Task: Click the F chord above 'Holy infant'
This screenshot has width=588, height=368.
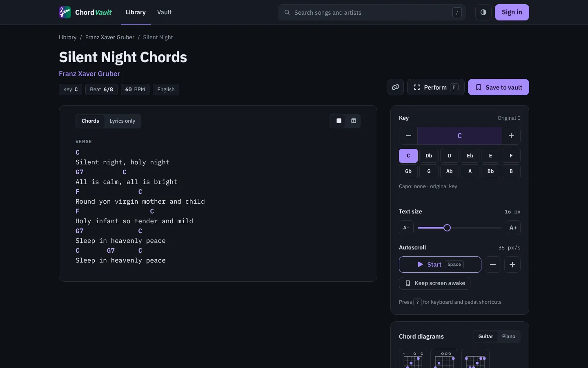Action: tap(78, 211)
